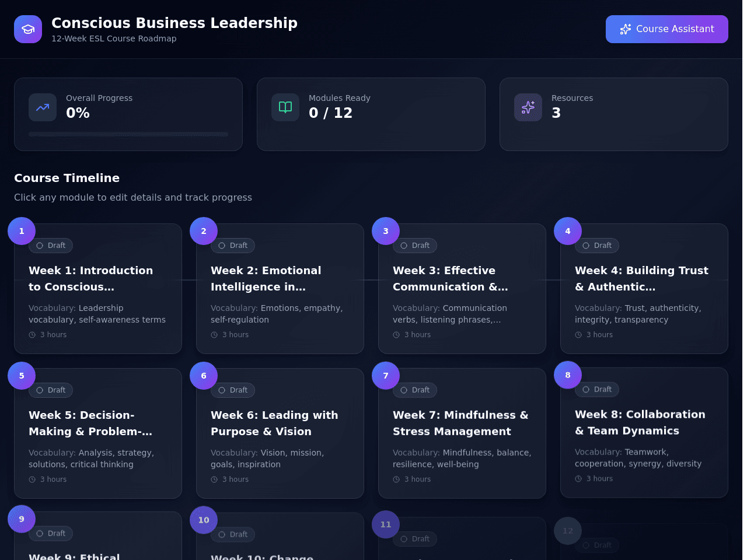
Task: Click the Draft status on Week 2
Action: click(x=233, y=246)
